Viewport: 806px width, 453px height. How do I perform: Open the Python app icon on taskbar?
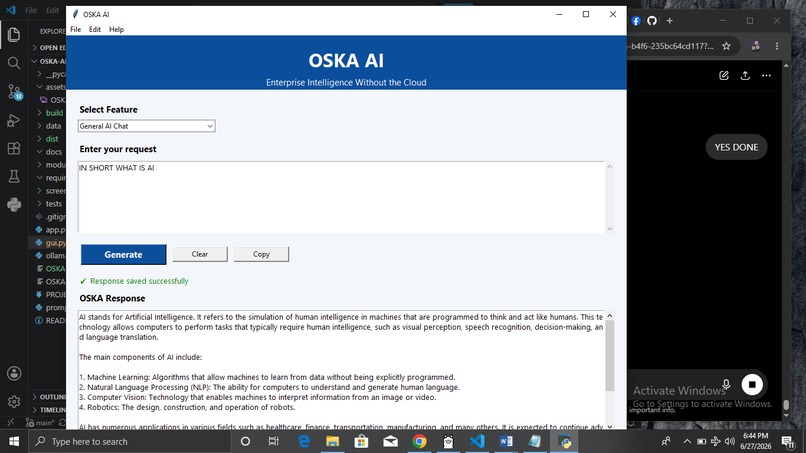click(x=564, y=441)
